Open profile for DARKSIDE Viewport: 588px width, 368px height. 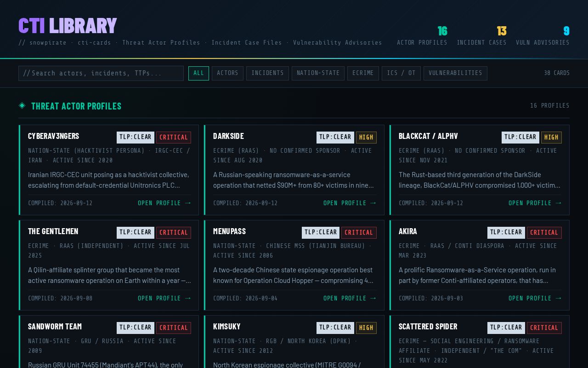350,203
